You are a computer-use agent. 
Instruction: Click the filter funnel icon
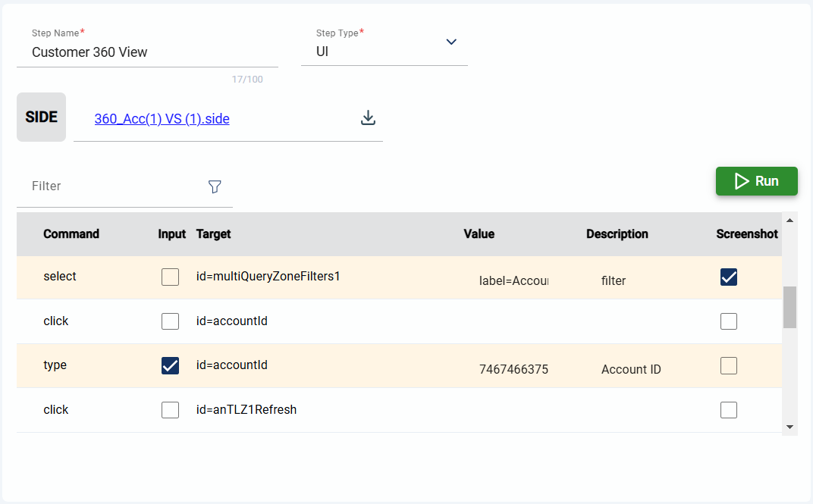click(x=215, y=186)
